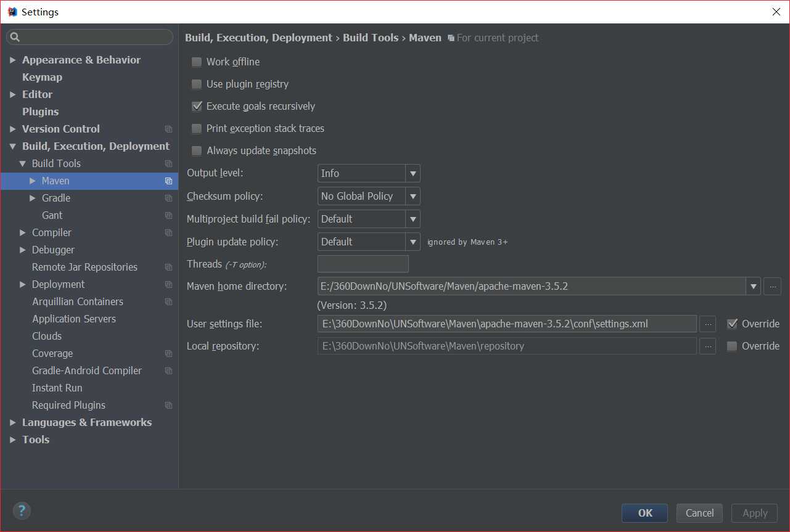The width and height of the screenshot is (790, 532).
Task: Expand the Gradle tree node
Action: tap(33, 198)
